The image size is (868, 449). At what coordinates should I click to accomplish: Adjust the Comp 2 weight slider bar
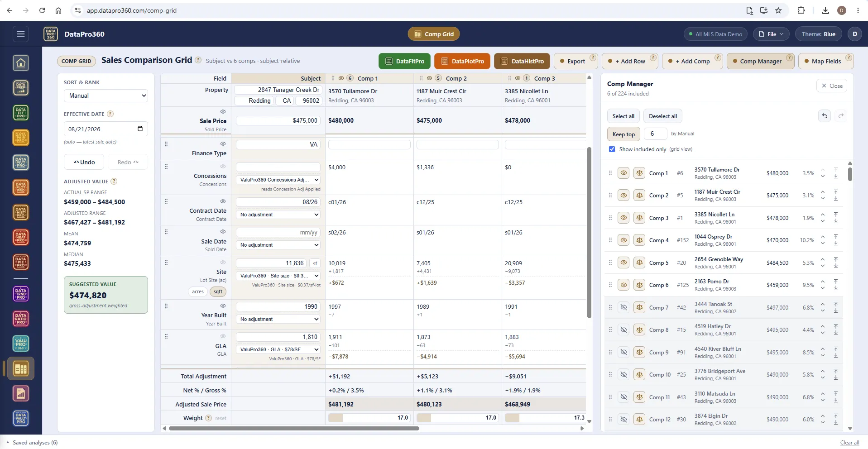click(457, 418)
